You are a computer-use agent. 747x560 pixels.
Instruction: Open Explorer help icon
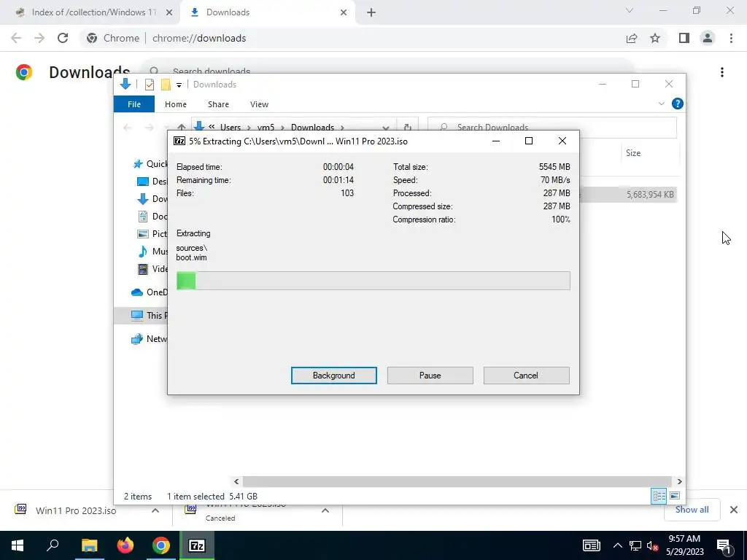pyautogui.click(x=678, y=104)
